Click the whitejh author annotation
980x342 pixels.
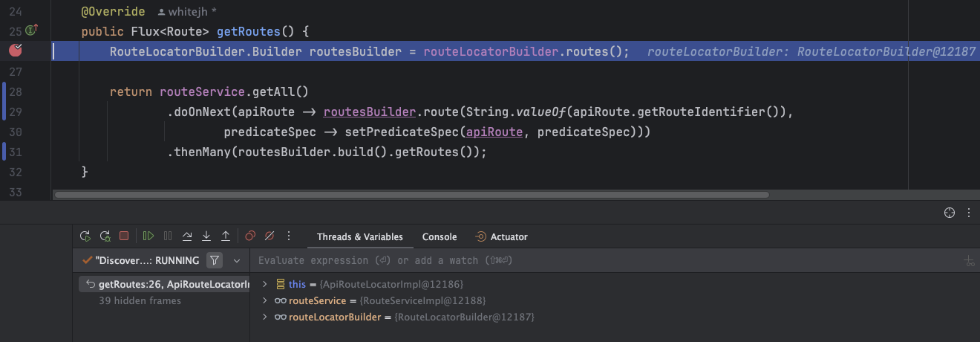(x=187, y=13)
